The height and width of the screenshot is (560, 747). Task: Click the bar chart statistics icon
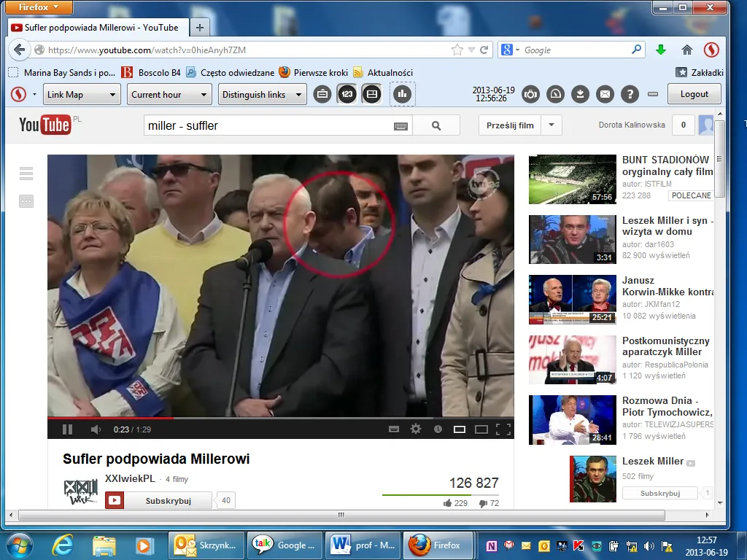pyautogui.click(x=402, y=94)
